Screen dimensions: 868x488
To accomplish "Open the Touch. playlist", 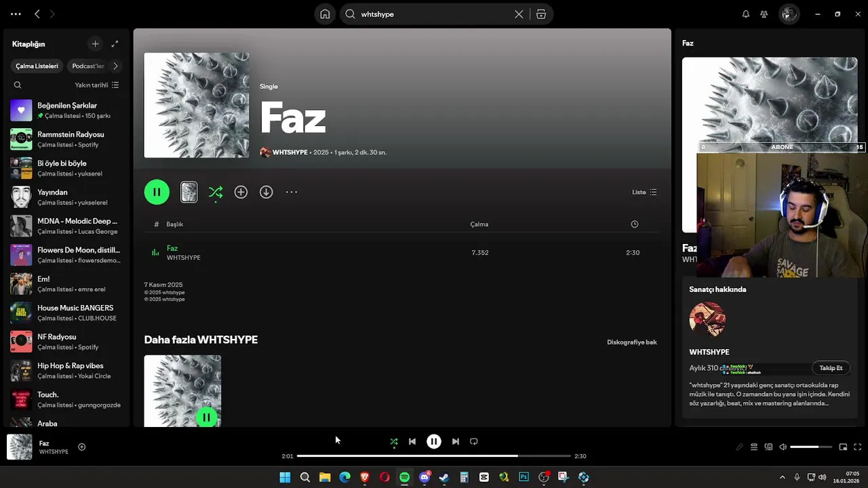I will click(x=66, y=399).
